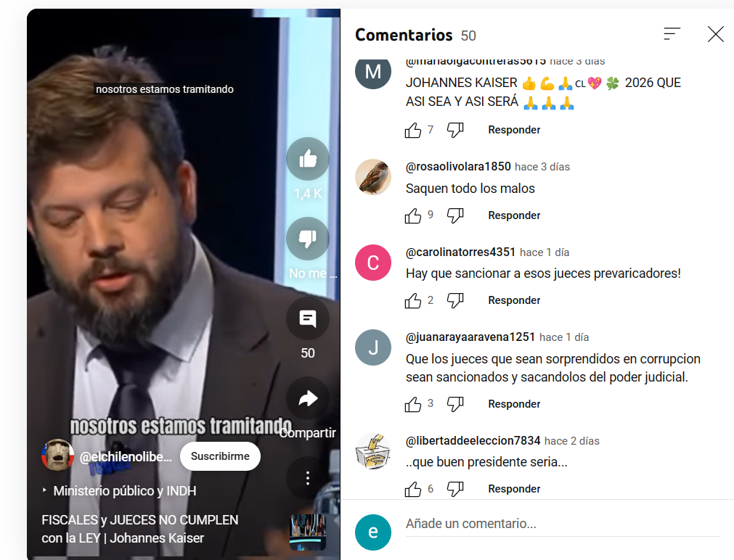Dislike the comment by @carolinatorres4351
The image size is (734, 560).
pos(455,300)
